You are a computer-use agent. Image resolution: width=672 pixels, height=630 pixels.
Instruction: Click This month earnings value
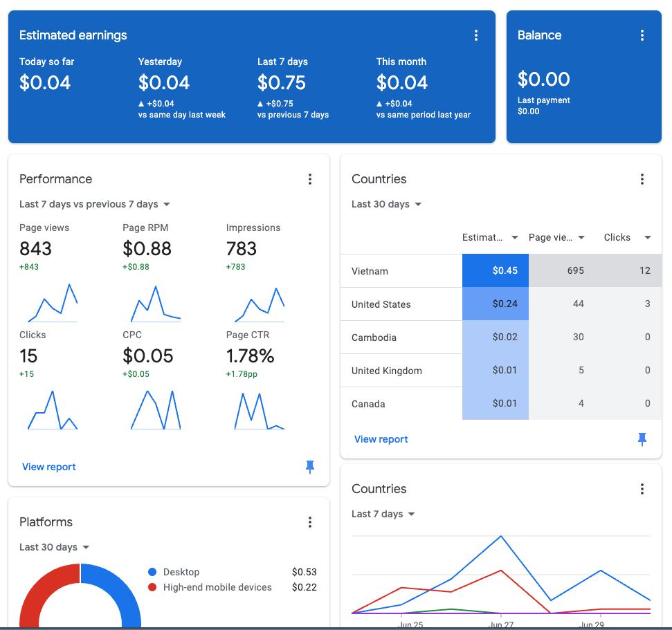coord(401,82)
